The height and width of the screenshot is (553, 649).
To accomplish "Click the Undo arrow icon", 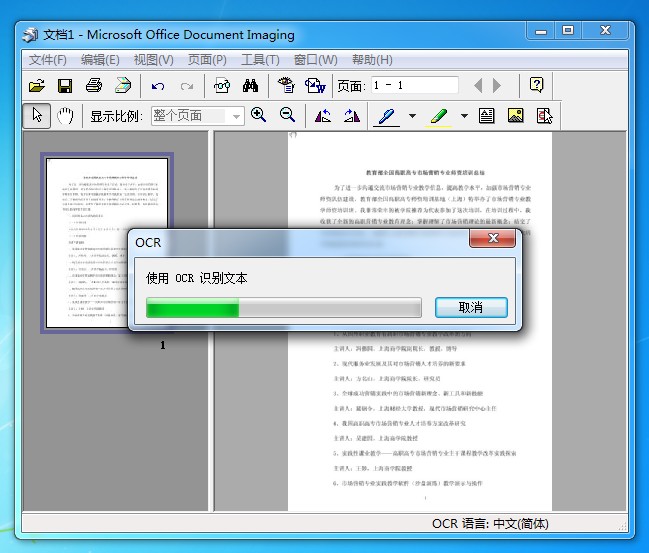I will (x=158, y=86).
